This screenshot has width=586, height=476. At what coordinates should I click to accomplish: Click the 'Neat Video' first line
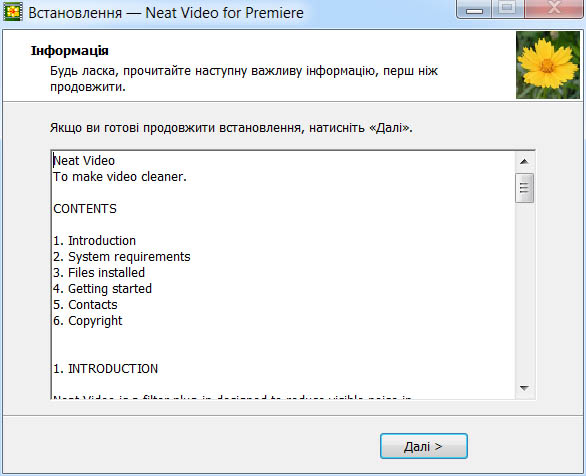pos(84,161)
